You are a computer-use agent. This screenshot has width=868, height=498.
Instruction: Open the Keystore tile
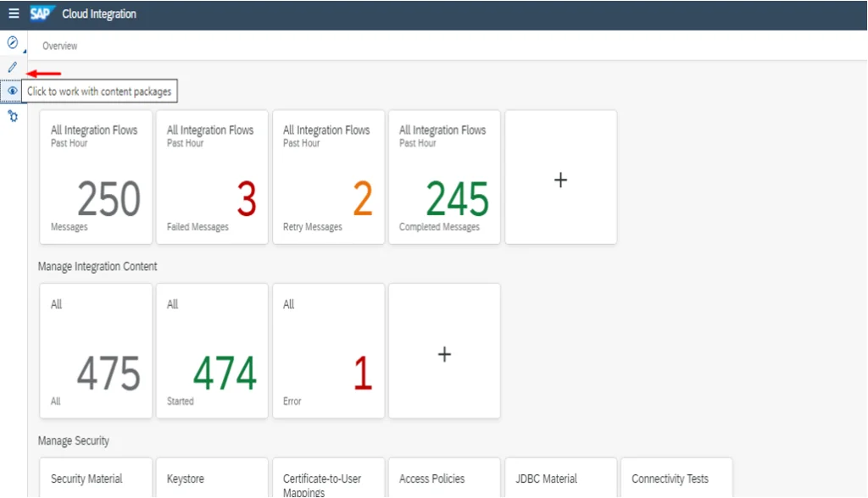coord(212,479)
